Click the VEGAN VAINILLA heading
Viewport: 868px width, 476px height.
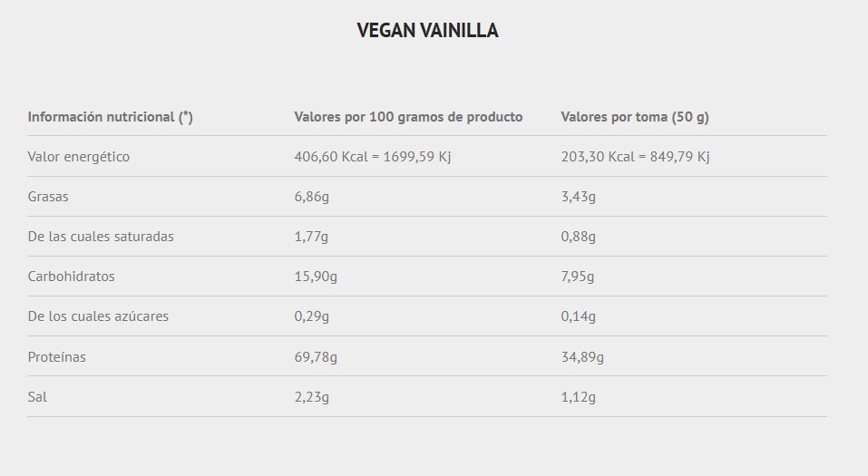[x=427, y=31]
